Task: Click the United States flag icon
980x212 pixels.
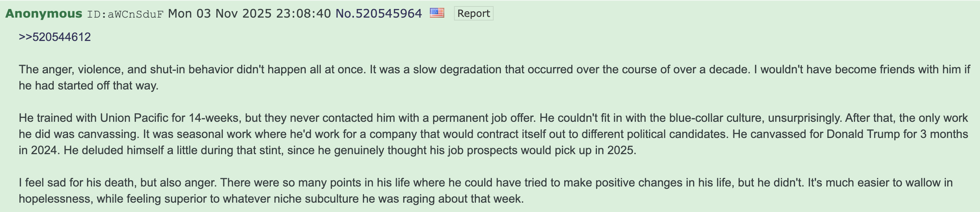Action: (437, 13)
